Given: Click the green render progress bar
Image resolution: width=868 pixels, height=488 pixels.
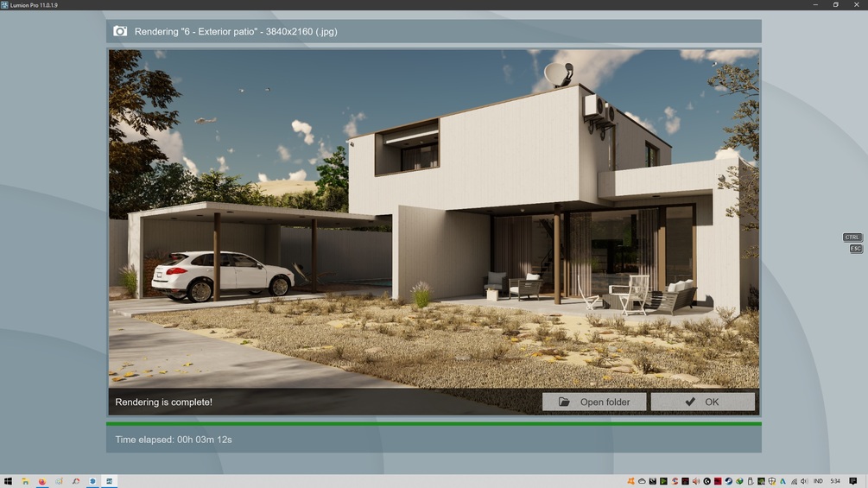Looking at the screenshot, I should 434,424.
